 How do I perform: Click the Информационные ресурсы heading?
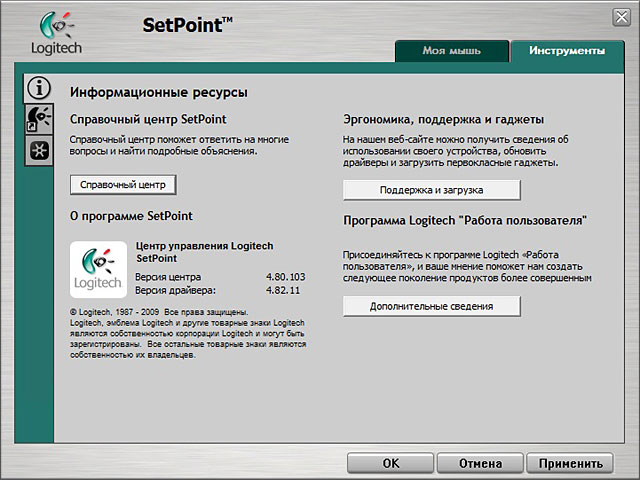click(159, 93)
